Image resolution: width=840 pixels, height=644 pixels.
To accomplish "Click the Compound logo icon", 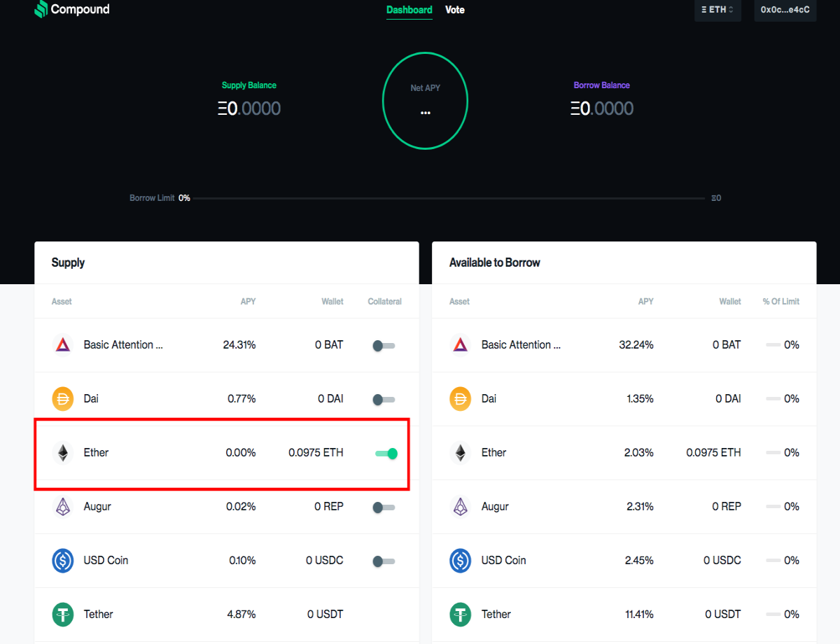I will pos(41,10).
